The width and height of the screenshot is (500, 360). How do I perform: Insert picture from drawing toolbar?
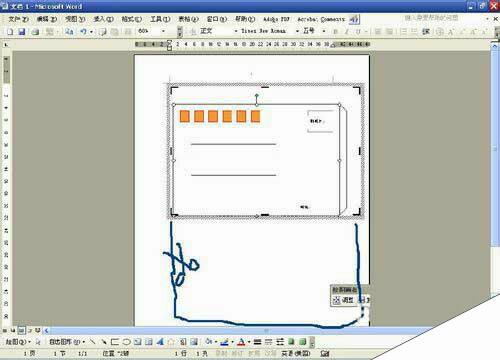[x=194, y=342]
